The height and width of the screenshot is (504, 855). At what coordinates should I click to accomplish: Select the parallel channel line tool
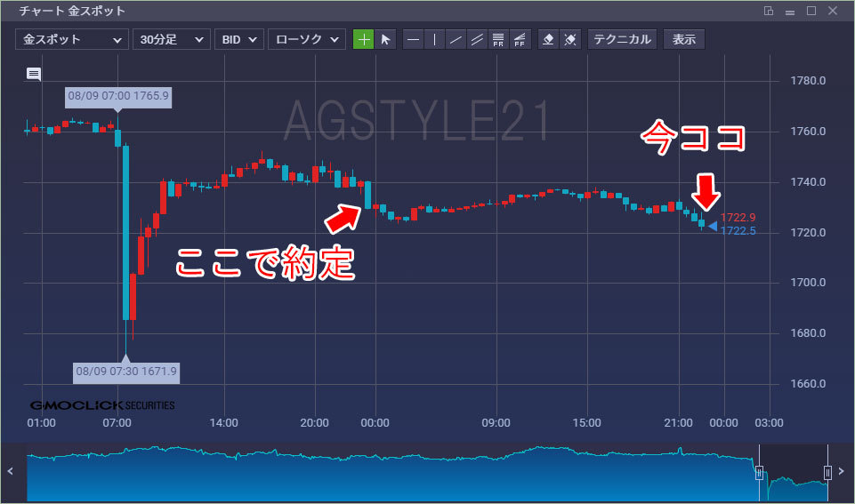click(477, 39)
